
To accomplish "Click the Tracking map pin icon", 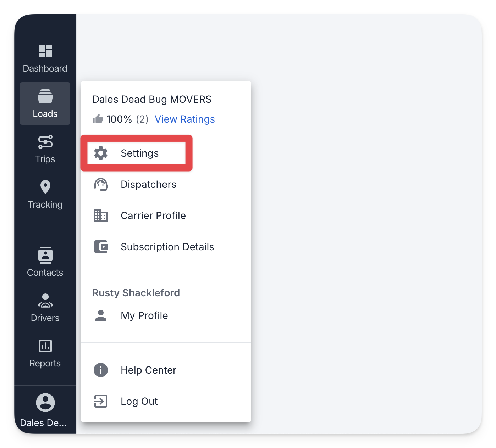I will (45, 187).
